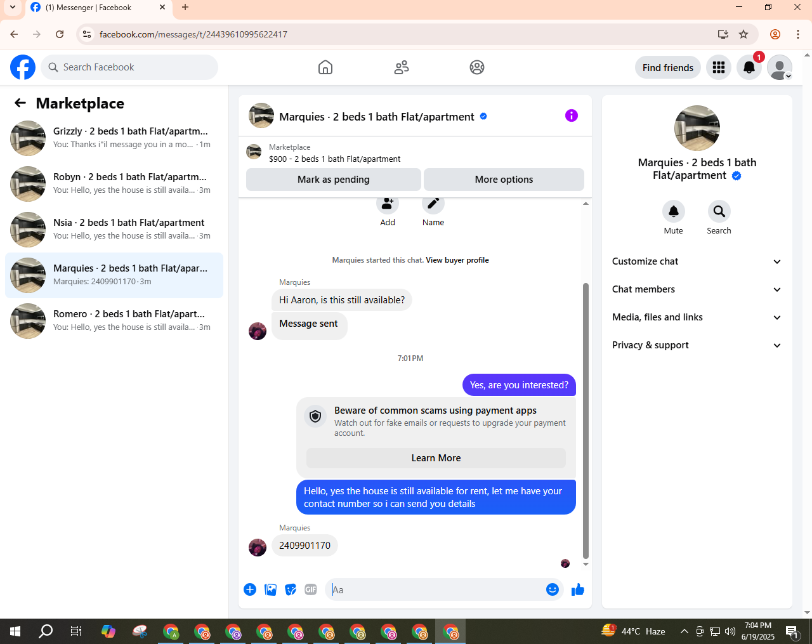Choose a GIF icon in composer

(x=311, y=589)
